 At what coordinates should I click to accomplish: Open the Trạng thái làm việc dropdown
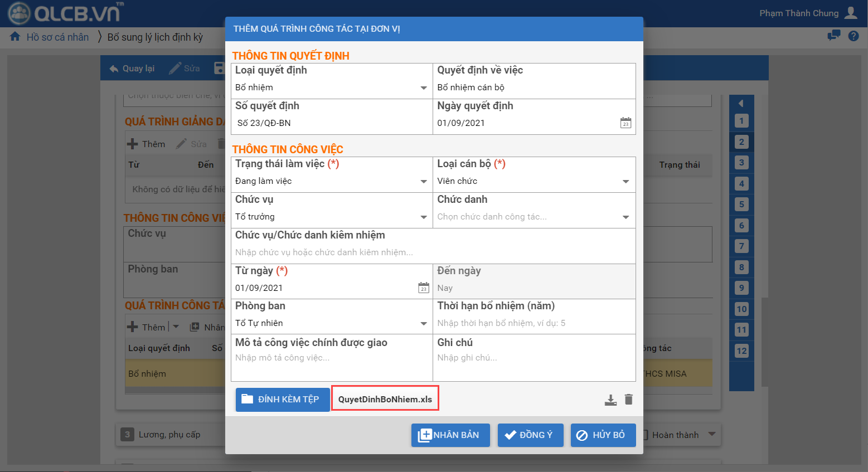coord(424,181)
